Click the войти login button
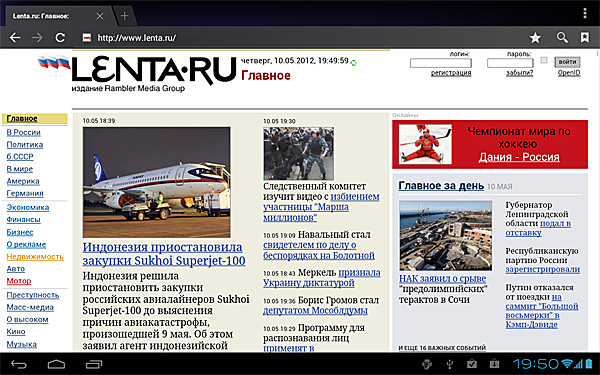This screenshot has height=375, width=600. (x=567, y=62)
